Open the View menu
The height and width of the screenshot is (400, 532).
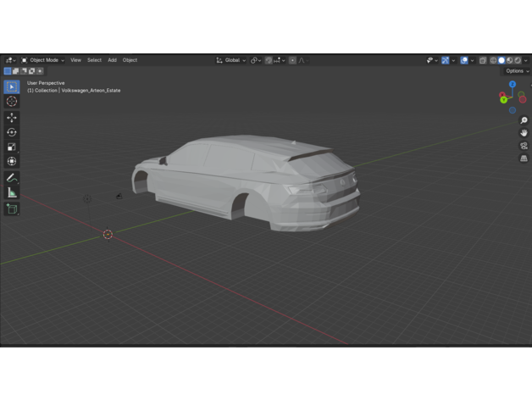click(x=75, y=60)
